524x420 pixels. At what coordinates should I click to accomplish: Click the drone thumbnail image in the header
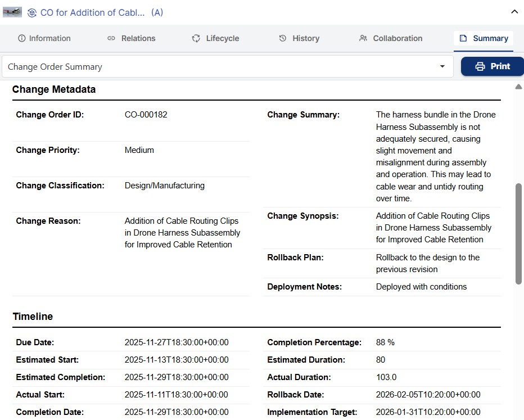12,12
